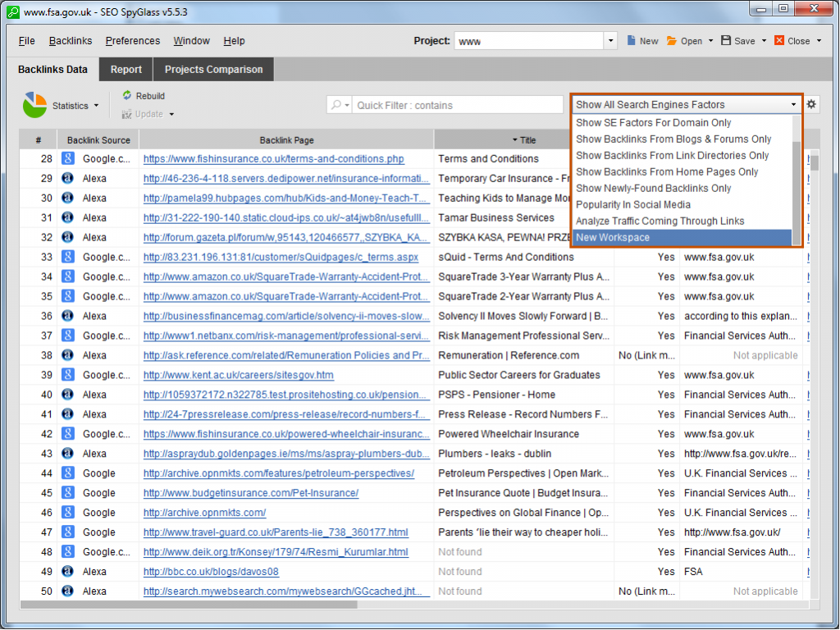Click the Open folder icon
The image size is (840, 630).
pyautogui.click(x=671, y=41)
